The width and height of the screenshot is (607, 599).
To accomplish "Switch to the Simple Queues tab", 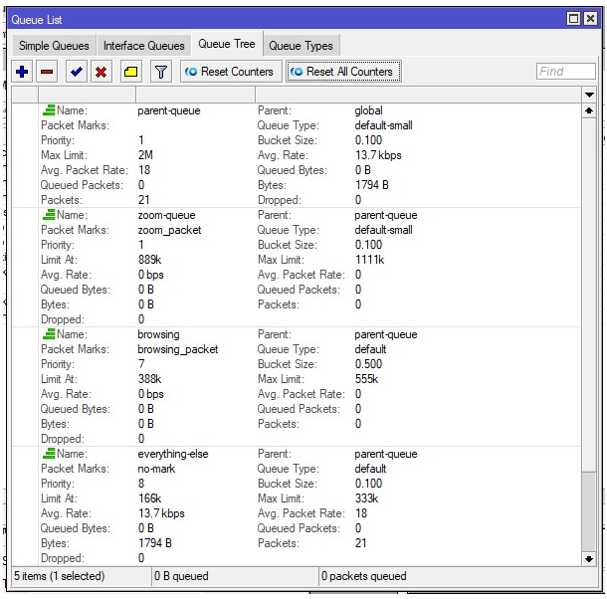I will click(x=54, y=46).
